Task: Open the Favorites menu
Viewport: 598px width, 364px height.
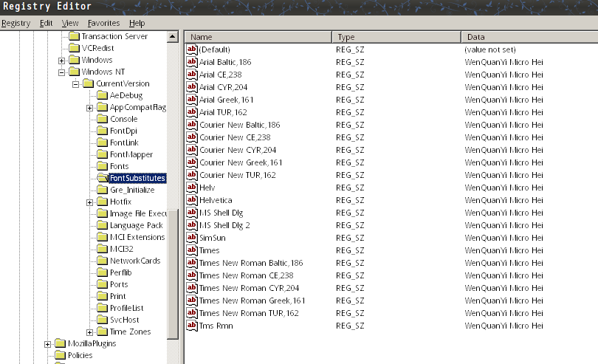Action: click(x=104, y=24)
